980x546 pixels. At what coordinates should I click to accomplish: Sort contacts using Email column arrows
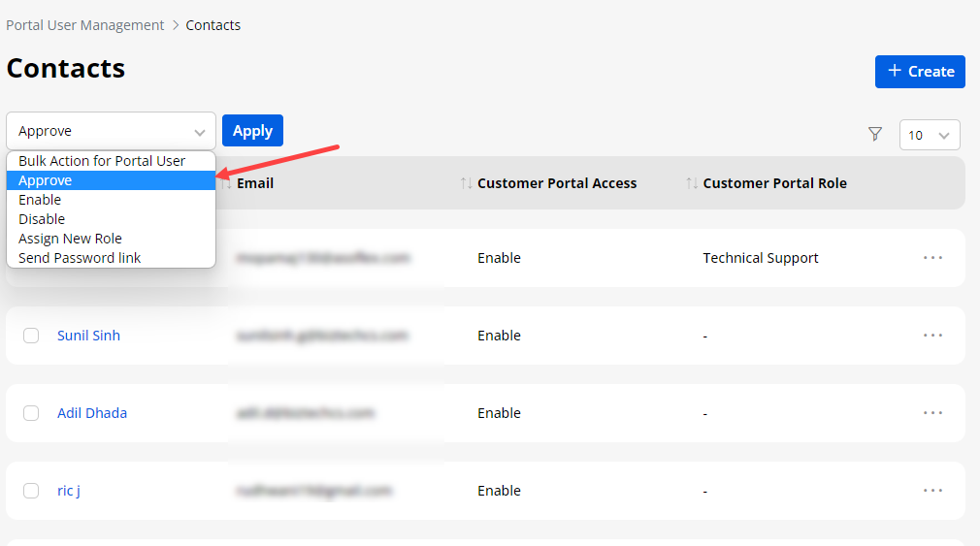point(227,183)
